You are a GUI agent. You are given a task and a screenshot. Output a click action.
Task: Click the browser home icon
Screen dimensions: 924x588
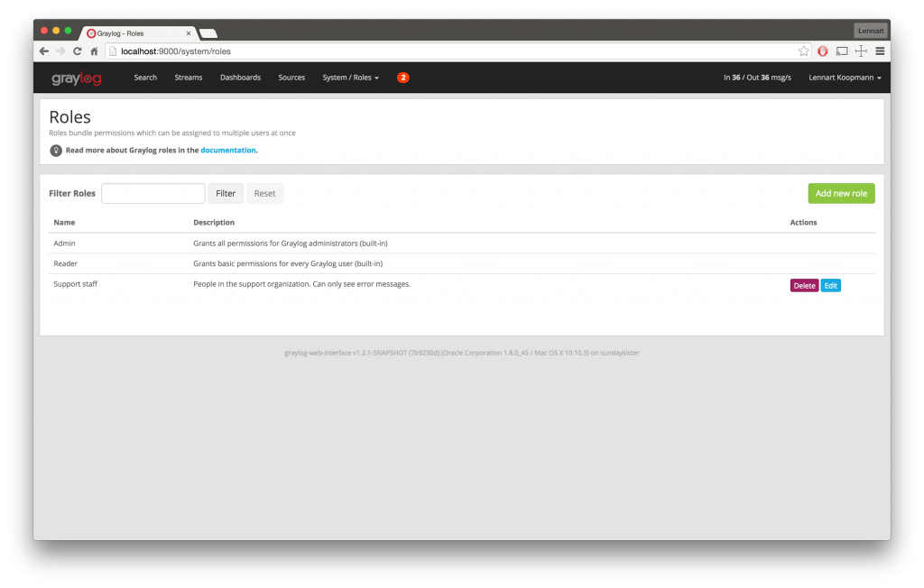pos(94,51)
